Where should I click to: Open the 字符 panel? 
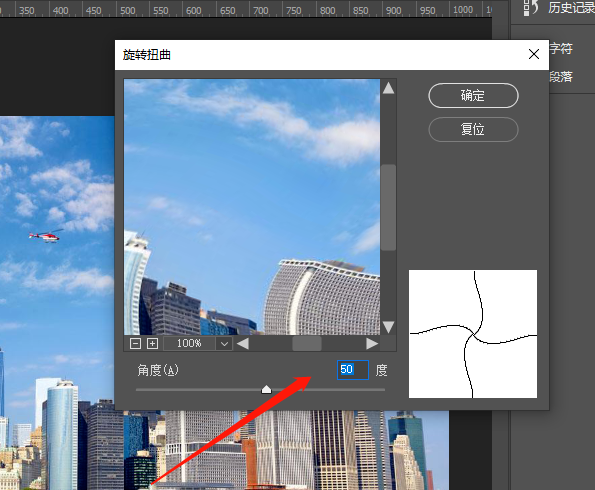[560, 49]
